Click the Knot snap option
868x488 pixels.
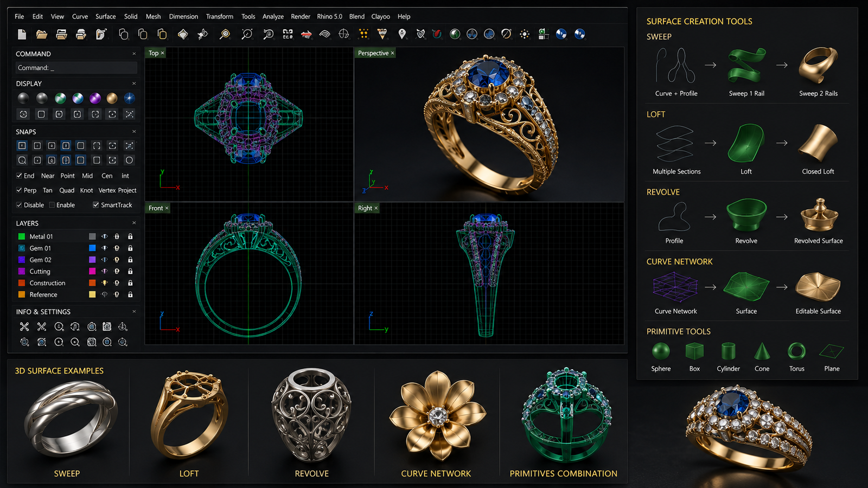(87, 190)
